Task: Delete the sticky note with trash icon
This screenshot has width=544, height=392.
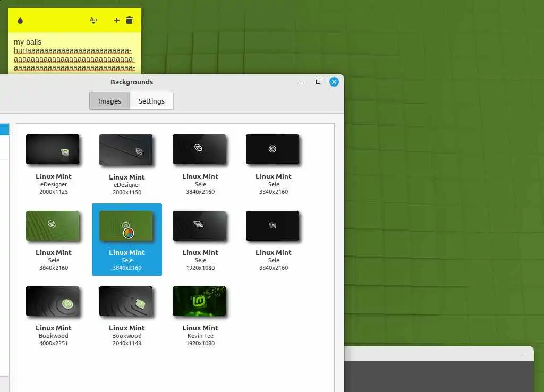Action: 130,21
